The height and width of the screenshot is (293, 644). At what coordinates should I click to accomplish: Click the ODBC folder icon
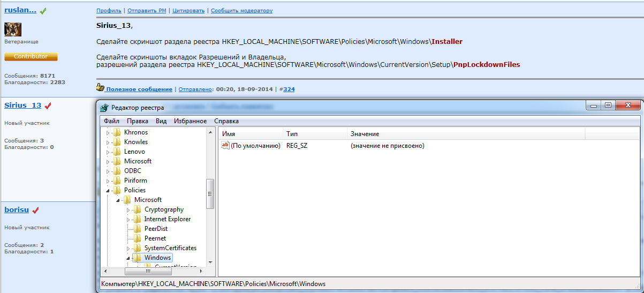[x=117, y=171]
